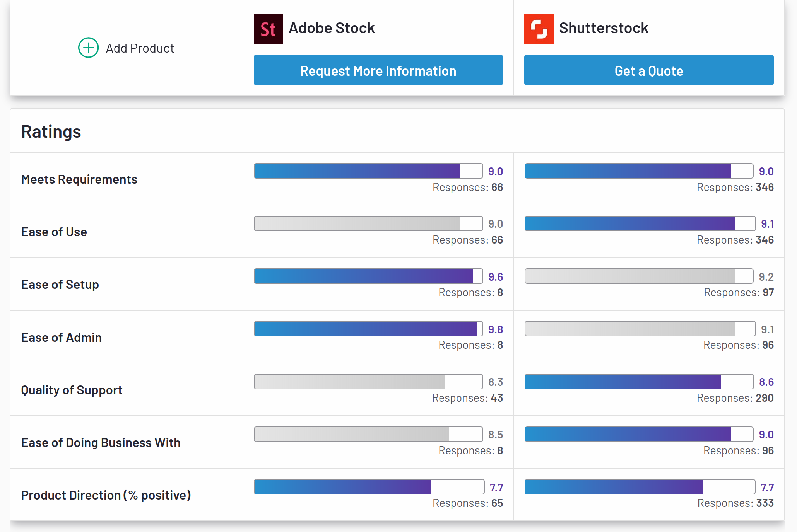The height and width of the screenshot is (532, 797).
Task: Click Adobe Stock's 9.8 Ease of Admin score
Action: click(495, 329)
